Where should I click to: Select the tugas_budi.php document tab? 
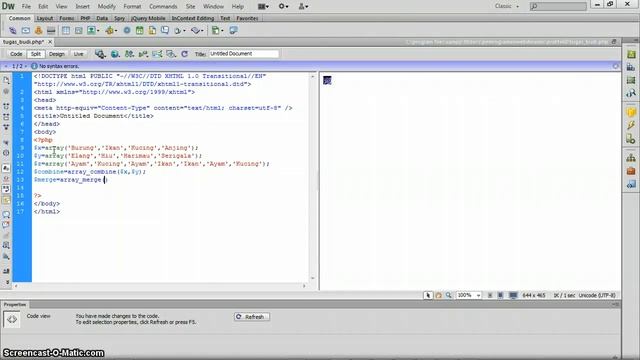(x=24, y=42)
